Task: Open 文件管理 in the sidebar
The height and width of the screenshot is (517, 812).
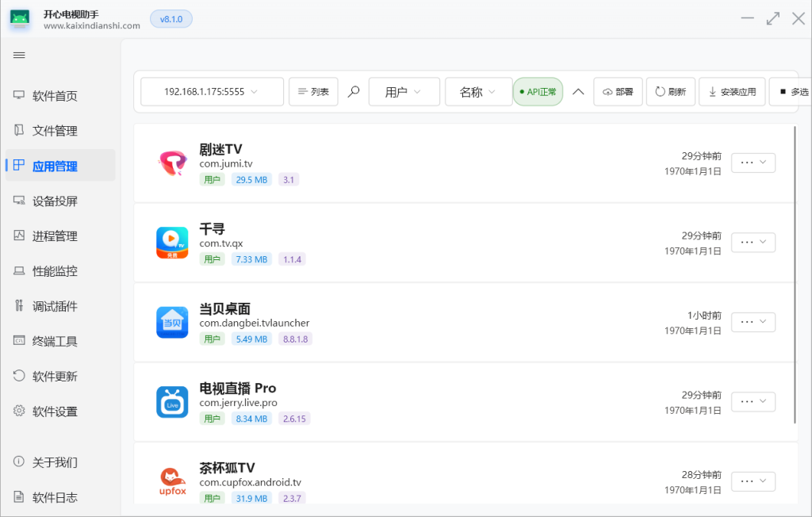Action: pos(55,131)
